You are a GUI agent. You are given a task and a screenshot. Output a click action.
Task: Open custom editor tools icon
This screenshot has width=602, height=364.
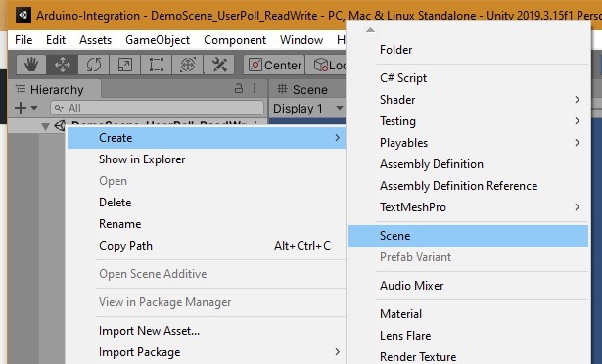point(219,65)
